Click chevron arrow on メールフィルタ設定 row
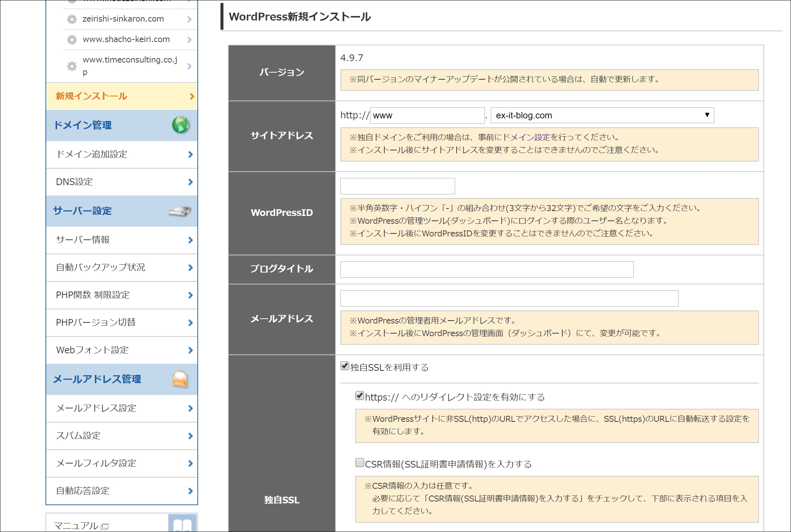The width and height of the screenshot is (791, 532). pyautogui.click(x=190, y=463)
